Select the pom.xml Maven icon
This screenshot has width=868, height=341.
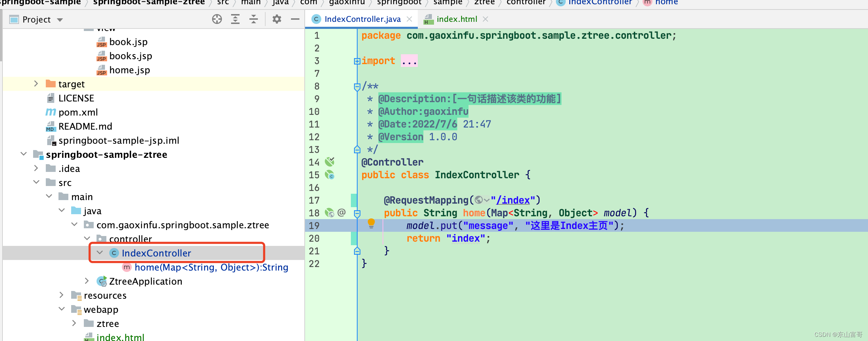click(x=51, y=112)
